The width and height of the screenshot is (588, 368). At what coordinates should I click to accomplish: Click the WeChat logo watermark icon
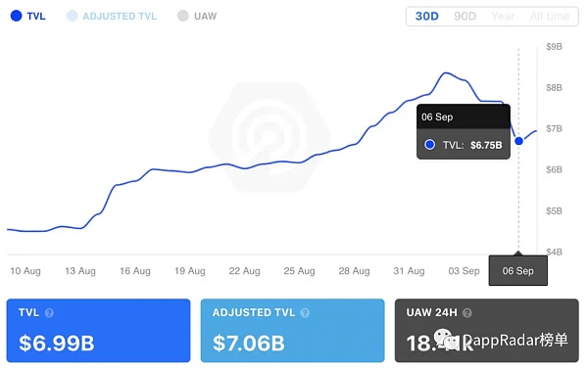(446, 340)
